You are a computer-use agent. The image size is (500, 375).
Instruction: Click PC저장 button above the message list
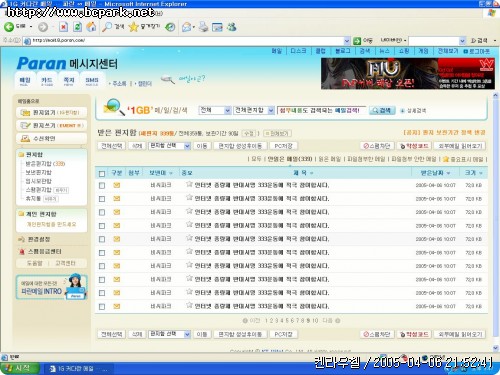(283, 146)
